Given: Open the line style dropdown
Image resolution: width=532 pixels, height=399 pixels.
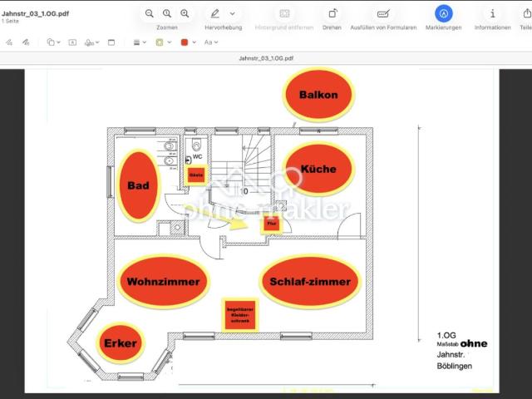Looking at the screenshot, I should click(140, 42).
